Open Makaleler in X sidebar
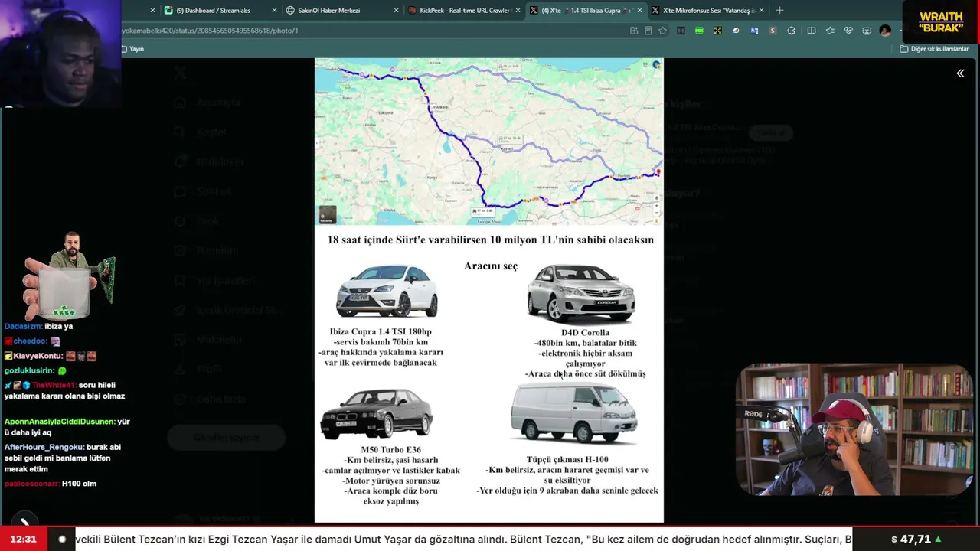This screenshot has height=551, width=980. coord(208,340)
